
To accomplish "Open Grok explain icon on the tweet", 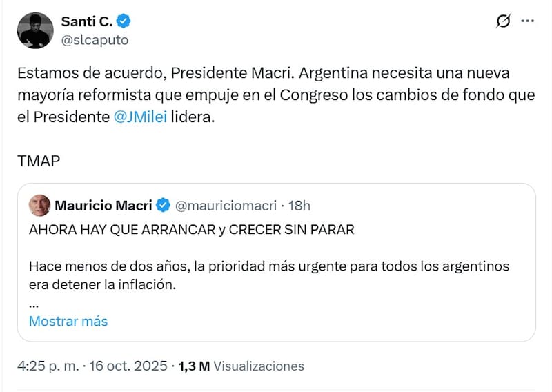I will click(x=504, y=21).
